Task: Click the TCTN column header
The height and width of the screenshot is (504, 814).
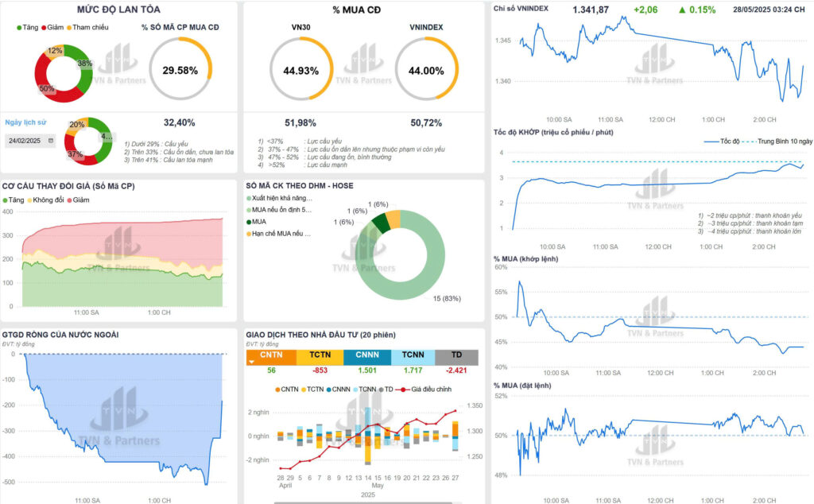Action: click(x=320, y=355)
